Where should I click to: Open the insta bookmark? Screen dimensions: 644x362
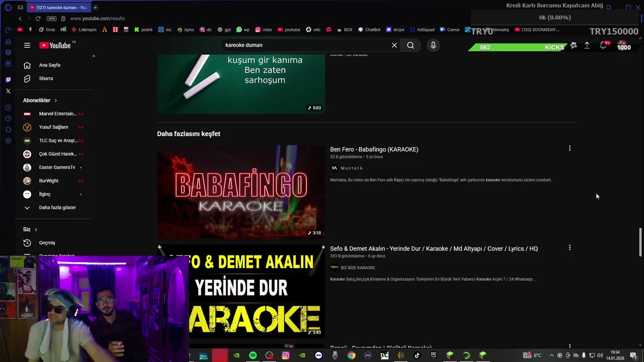(x=263, y=30)
